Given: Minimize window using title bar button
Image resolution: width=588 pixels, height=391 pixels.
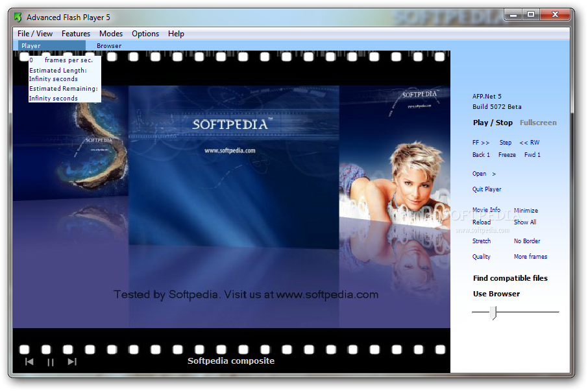Looking at the screenshot, I should [x=513, y=14].
